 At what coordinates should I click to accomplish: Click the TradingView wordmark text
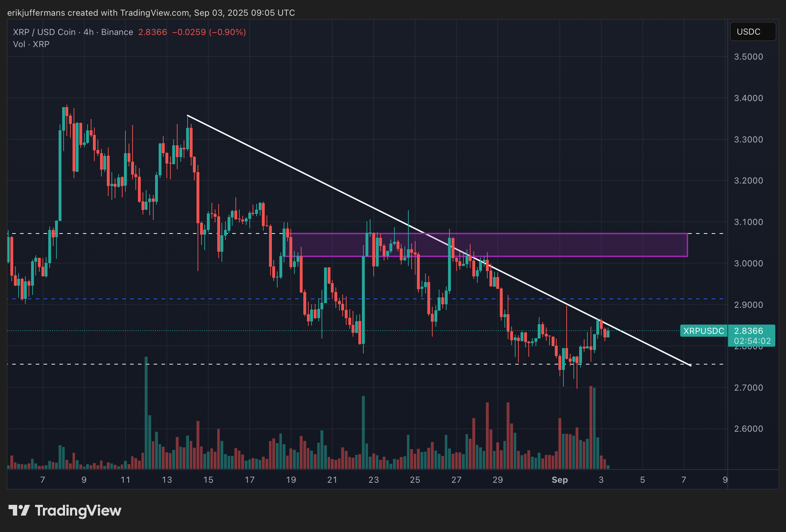click(x=78, y=511)
